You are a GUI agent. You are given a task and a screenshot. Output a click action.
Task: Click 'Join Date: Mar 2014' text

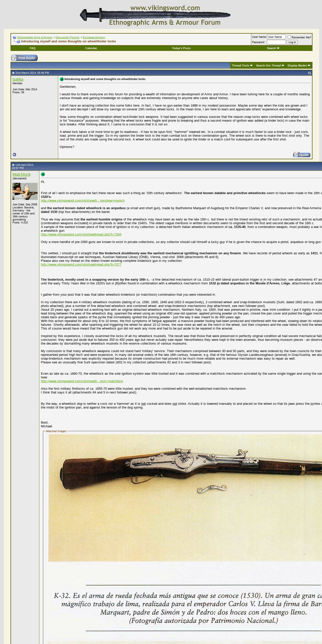pos(25,90)
